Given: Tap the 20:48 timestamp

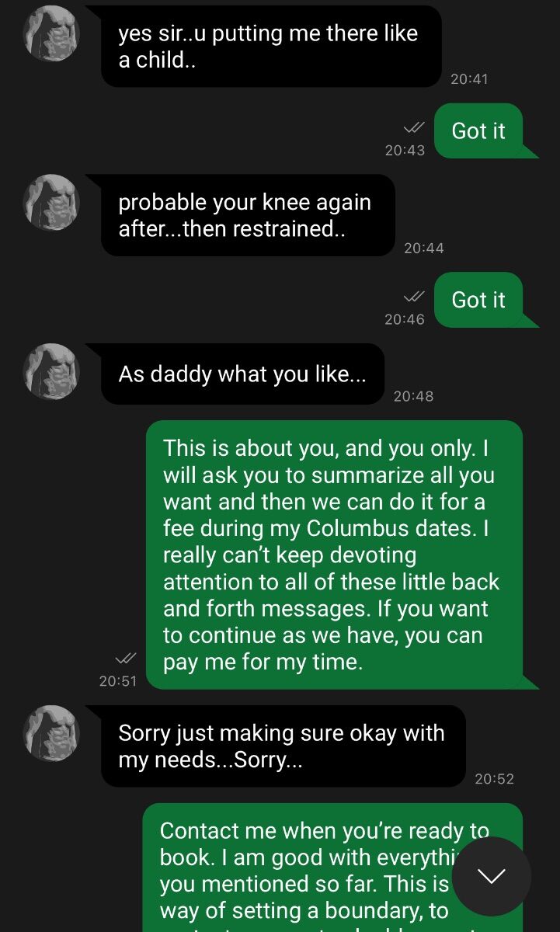Looking at the screenshot, I should click(413, 396).
